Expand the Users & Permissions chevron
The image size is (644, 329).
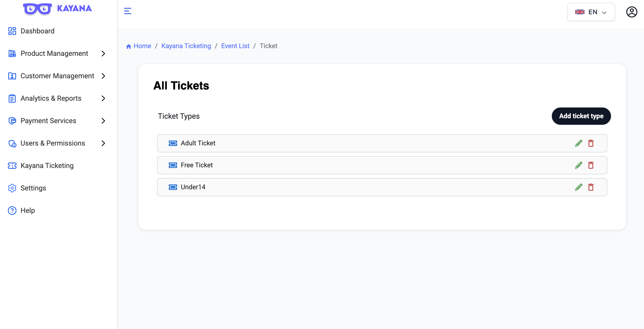[103, 143]
